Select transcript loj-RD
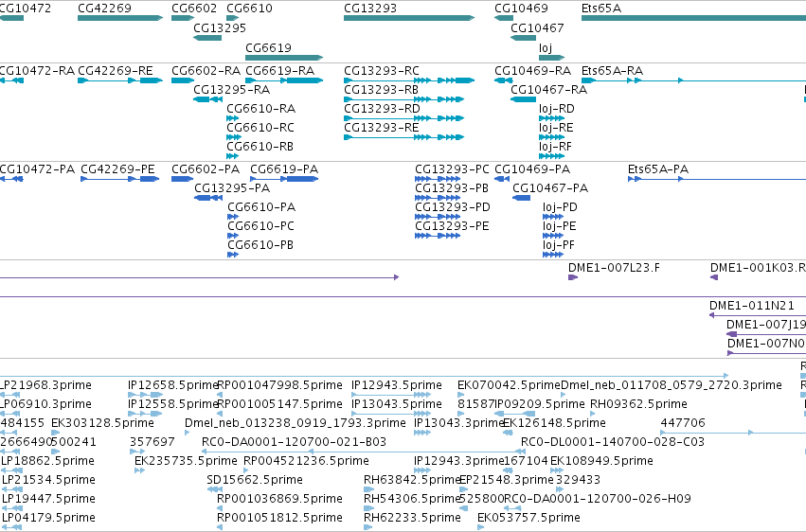This screenshot has height=532, width=806. coord(557,108)
